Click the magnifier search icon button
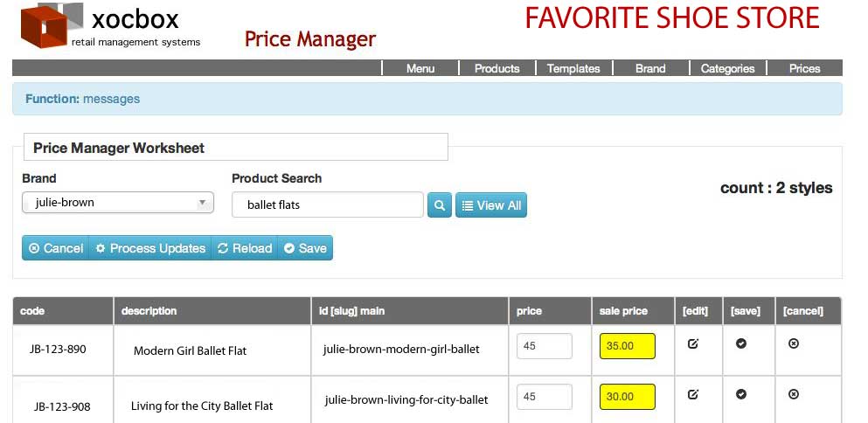Viewport: 868px width, 423px height. pos(439,205)
